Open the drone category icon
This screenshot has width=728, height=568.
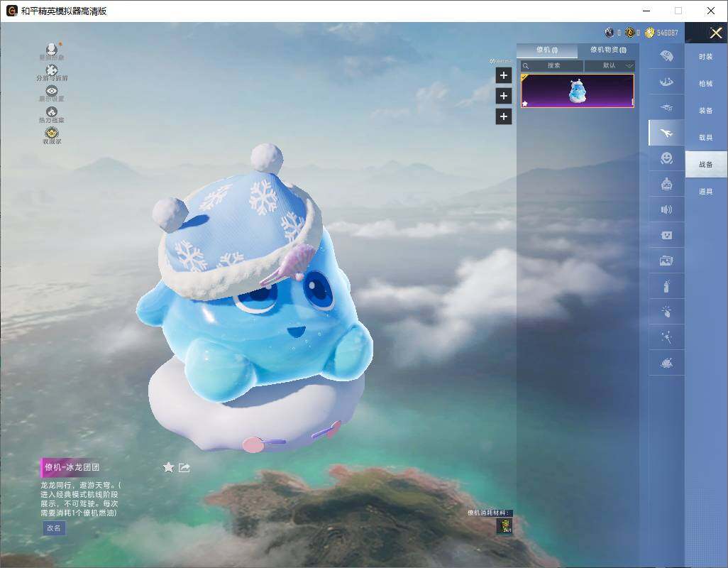click(x=667, y=108)
